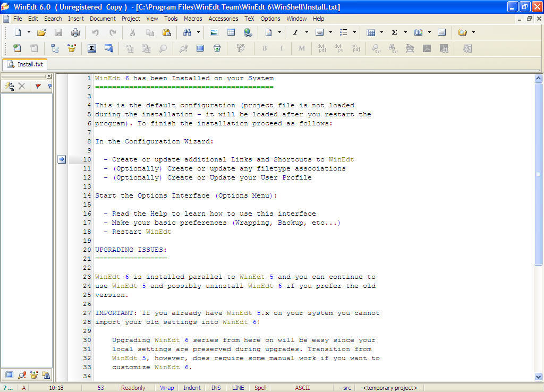Viewport: 544px width, 392px height.
Task: Click the Insert Tabular grid icon
Action: [x=231, y=32]
